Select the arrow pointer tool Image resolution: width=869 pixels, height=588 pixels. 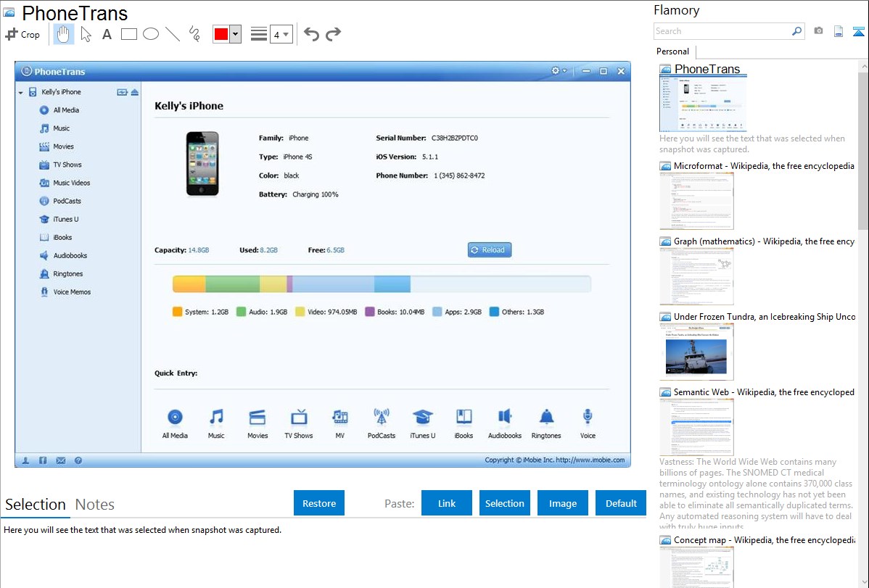point(86,34)
